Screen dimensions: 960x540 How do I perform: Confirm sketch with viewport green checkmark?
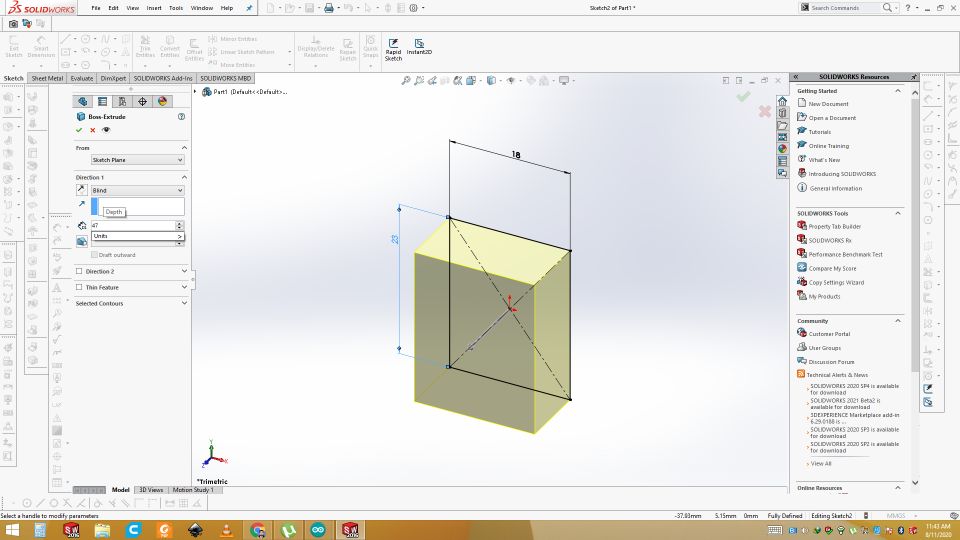tap(743, 96)
